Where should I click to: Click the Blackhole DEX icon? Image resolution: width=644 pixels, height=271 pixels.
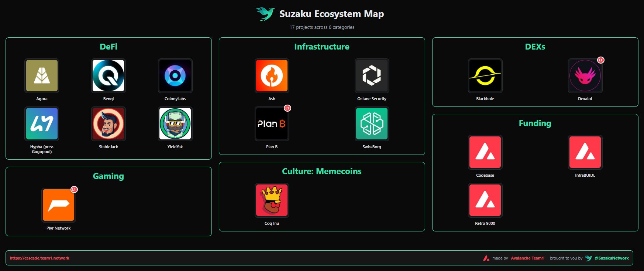pos(485,76)
